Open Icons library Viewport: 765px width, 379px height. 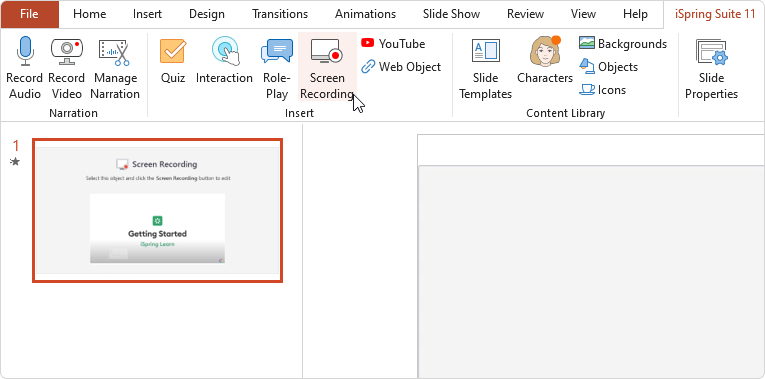pyautogui.click(x=602, y=90)
